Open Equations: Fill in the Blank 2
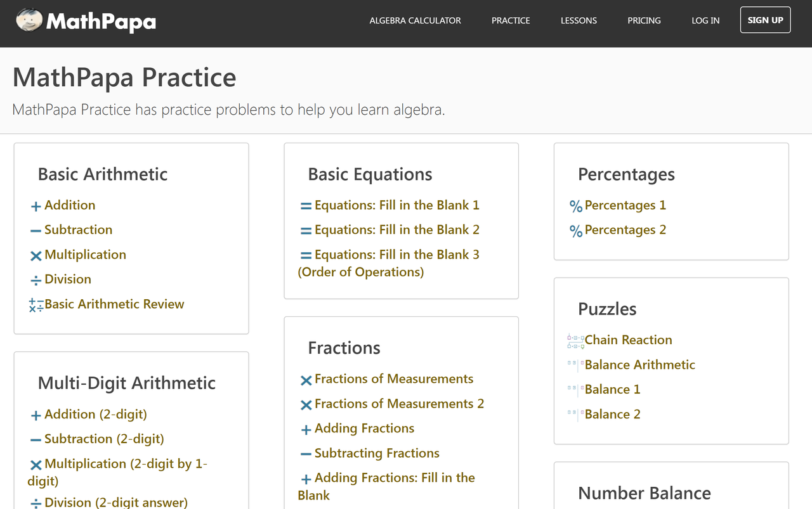812x509 pixels. pos(396,229)
